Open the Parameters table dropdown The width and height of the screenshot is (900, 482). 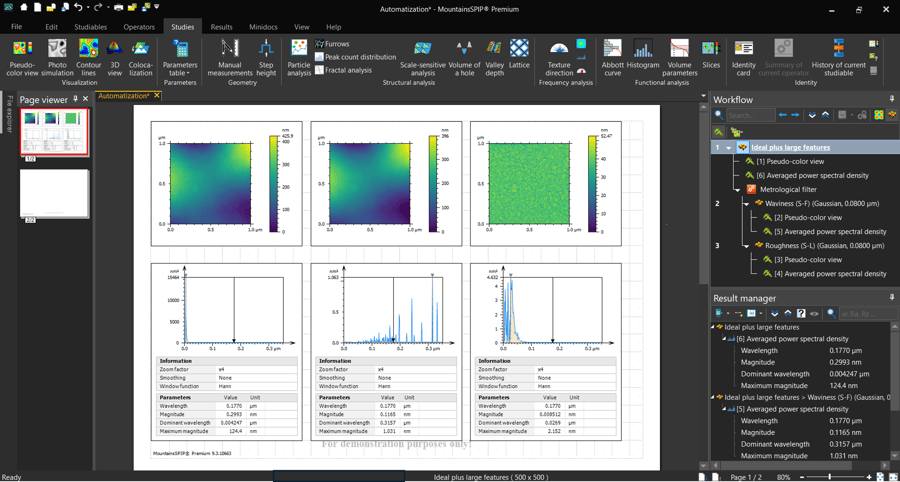[x=180, y=57]
